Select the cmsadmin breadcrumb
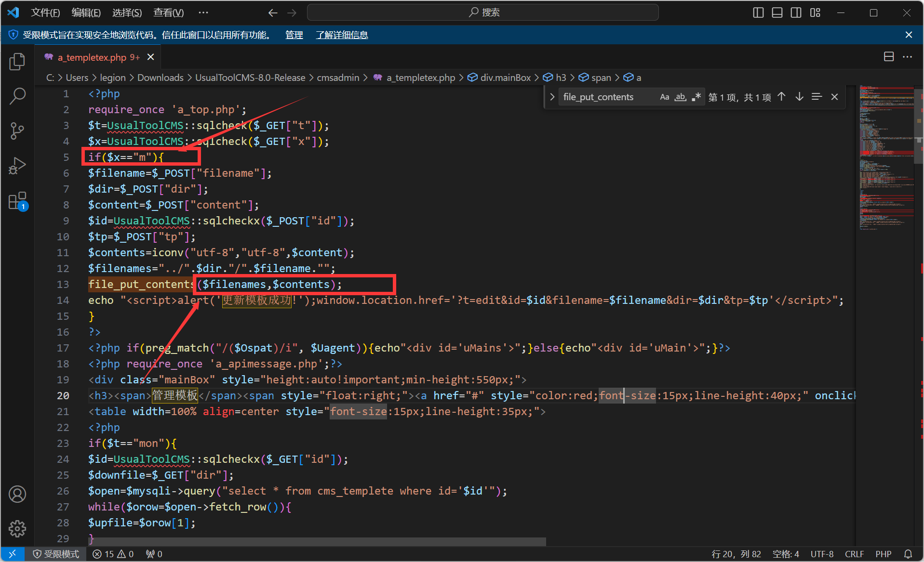Image resolution: width=924 pixels, height=562 pixels. click(x=338, y=78)
